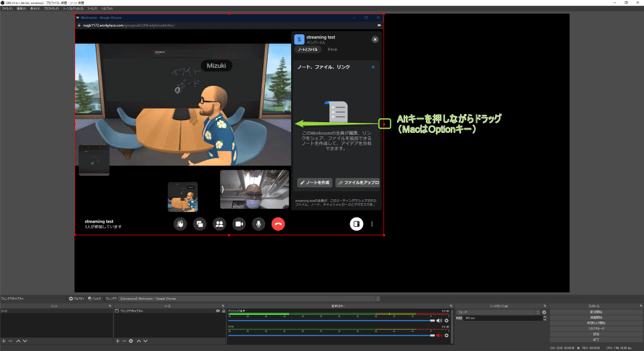The height and width of the screenshot is (351, 644).
Task: Unmute the mic via red speaker icon
Action: (x=439, y=335)
